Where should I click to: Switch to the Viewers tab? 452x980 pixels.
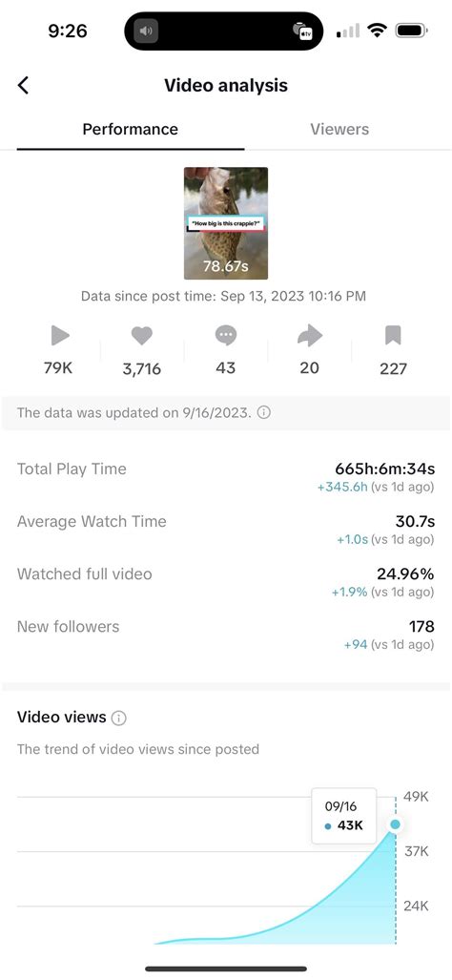[339, 130]
